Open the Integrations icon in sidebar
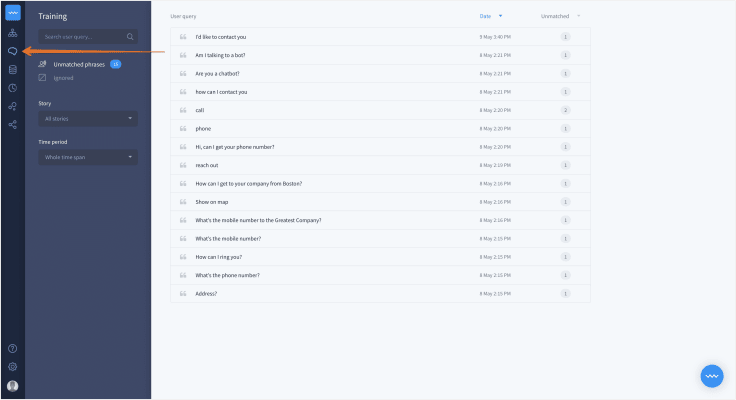This screenshot has height=400, width=736. (x=12, y=106)
